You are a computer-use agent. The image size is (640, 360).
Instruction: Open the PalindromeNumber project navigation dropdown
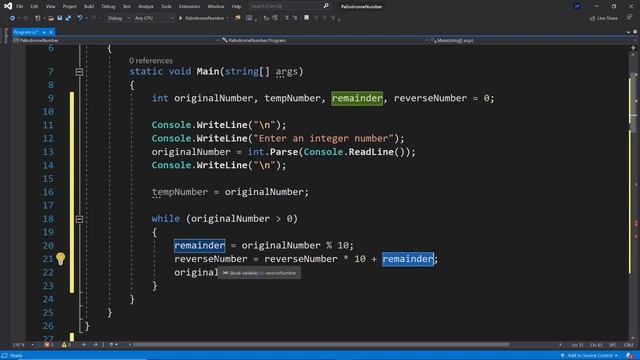tap(116, 40)
